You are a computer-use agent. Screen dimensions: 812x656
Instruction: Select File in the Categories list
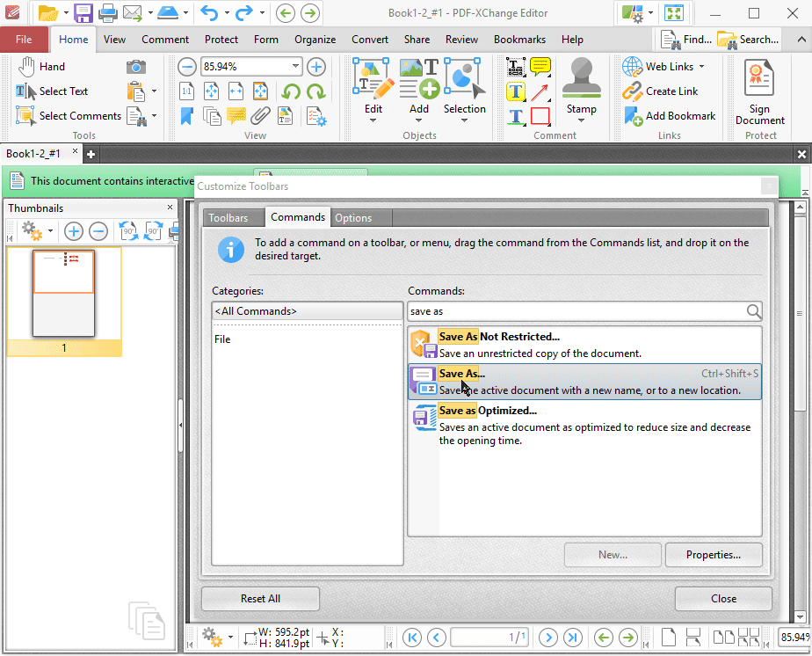222,337
